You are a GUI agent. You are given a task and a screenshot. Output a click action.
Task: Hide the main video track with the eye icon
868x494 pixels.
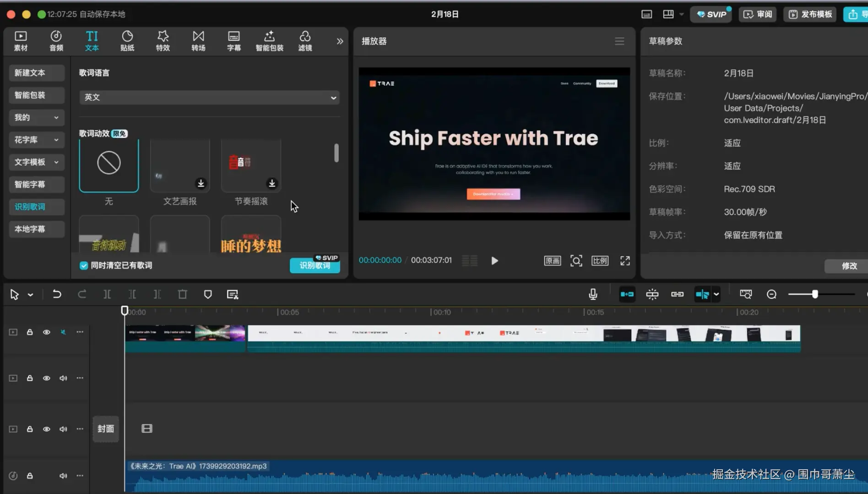(47, 332)
